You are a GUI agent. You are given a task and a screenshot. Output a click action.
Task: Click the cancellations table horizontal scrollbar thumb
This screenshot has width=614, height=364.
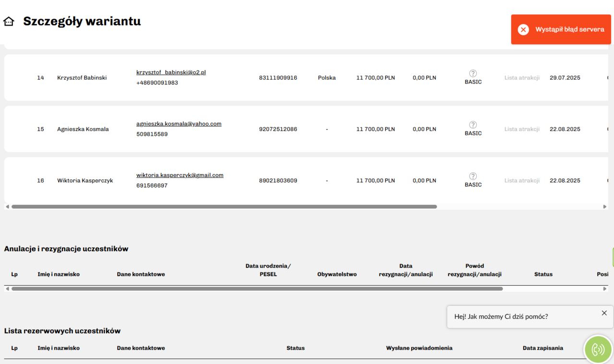[257, 289]
